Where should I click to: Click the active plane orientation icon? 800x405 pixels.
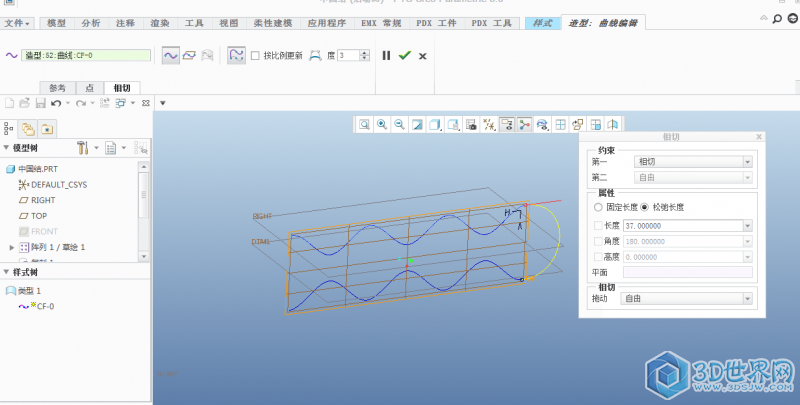[578, 124]
